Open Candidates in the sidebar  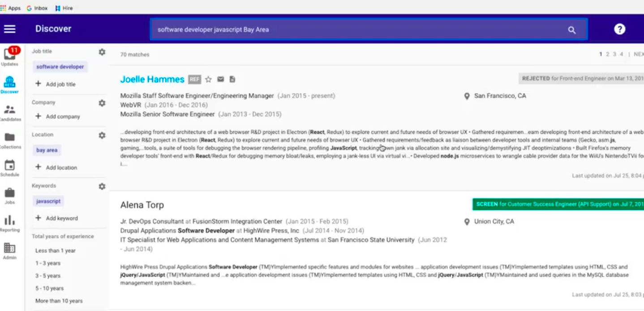(9, 113)
